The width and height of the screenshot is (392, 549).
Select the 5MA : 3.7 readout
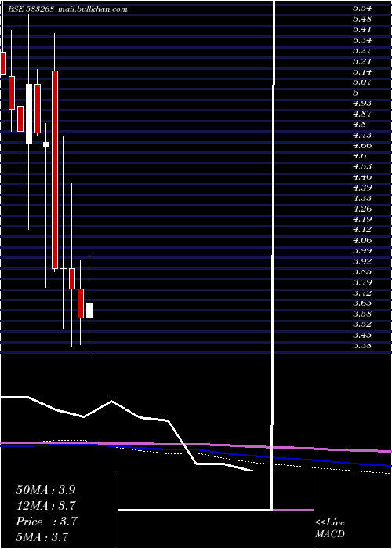[x=42, y=536]
